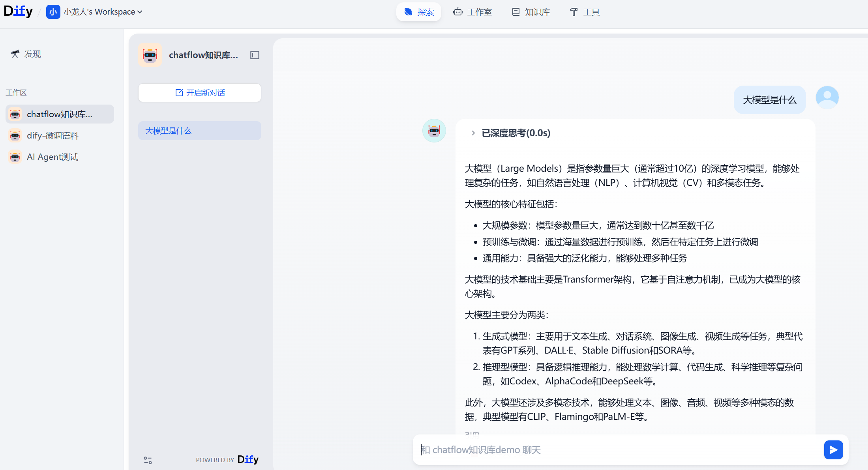This screenshot has width=868, height=470.
Task: Focus the chat message input field
Action: [x=616, y=449]
